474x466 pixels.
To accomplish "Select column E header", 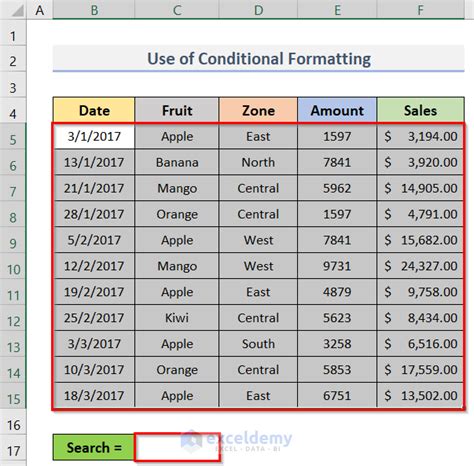I will tap(337, 10).
